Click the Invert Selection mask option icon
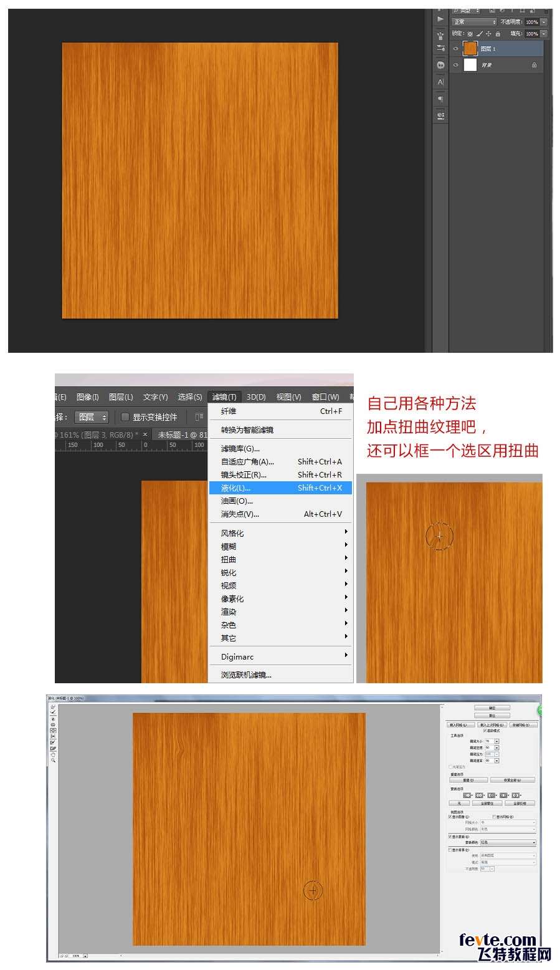This screenshot has height=970, width=560. (516, 795)
